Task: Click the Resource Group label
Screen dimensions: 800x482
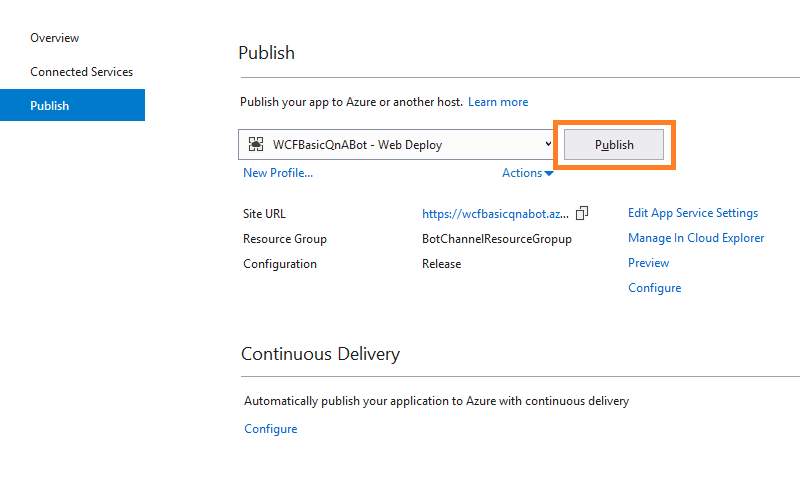Action: (285, 239)
